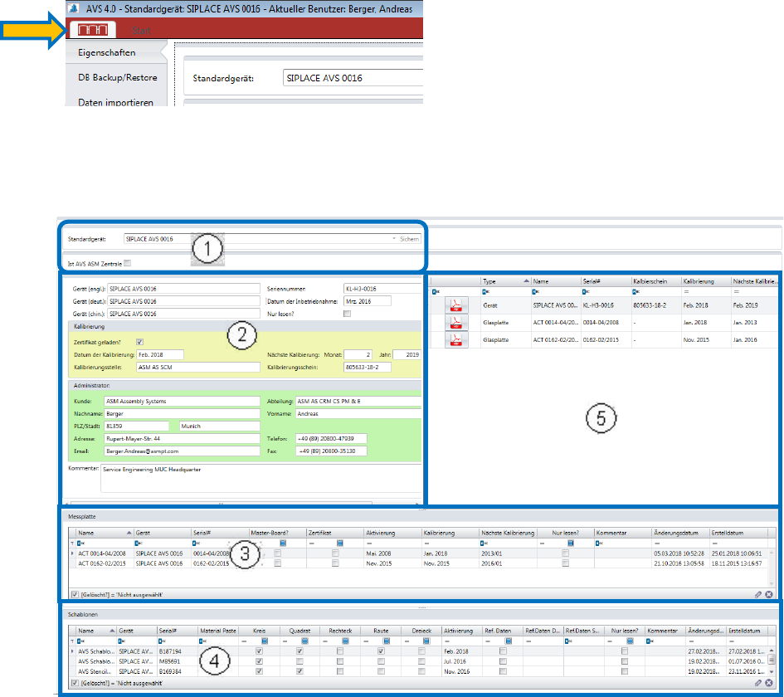The image size is (784, 697).
Task: Open Quadrat filter dropdown in Schablonen
Action: pyautogui.click(x=304, y=641)
